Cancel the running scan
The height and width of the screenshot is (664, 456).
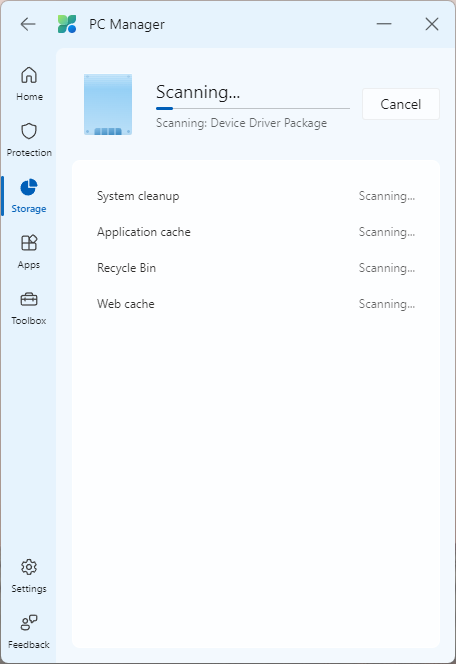tap(401, 104)
